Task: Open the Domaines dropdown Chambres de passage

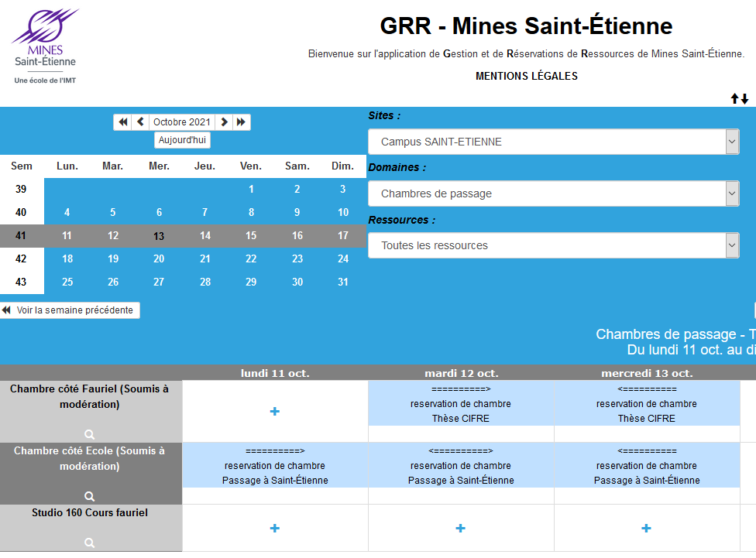Action: pos(554,193)
